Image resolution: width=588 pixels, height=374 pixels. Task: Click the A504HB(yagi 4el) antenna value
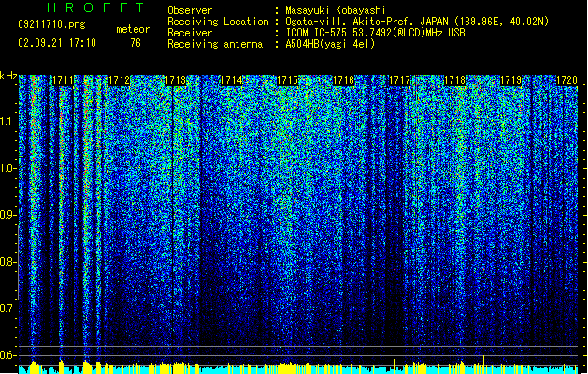point(330,44)
